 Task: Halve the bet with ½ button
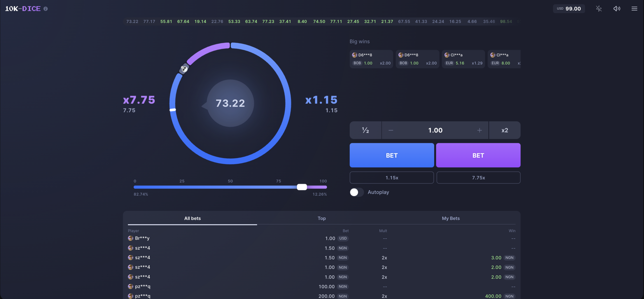(x=365, y=130)
